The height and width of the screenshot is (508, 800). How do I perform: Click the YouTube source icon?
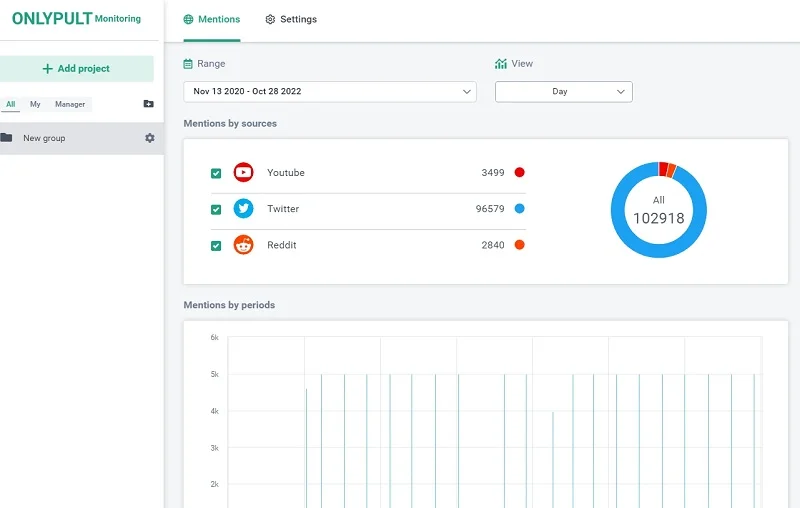click(243, 173)
